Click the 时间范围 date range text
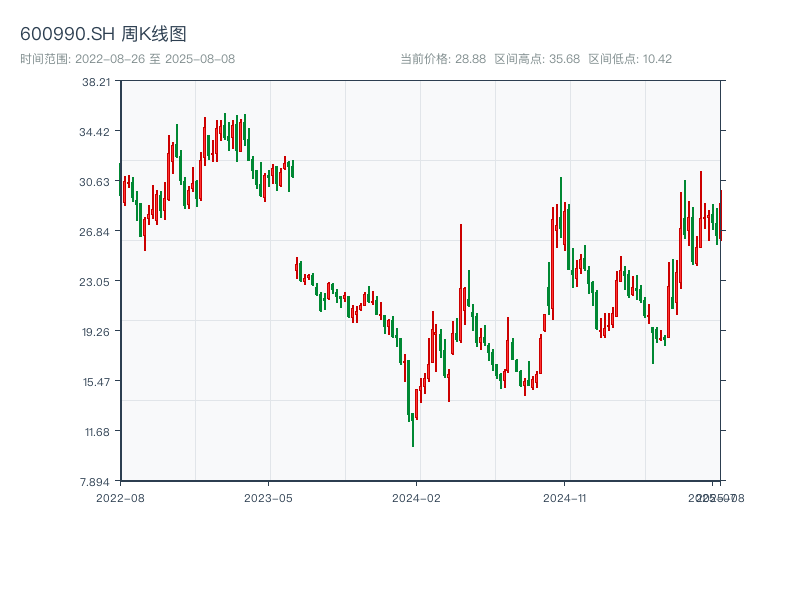The image size is (800, 600). click(127, 59)
